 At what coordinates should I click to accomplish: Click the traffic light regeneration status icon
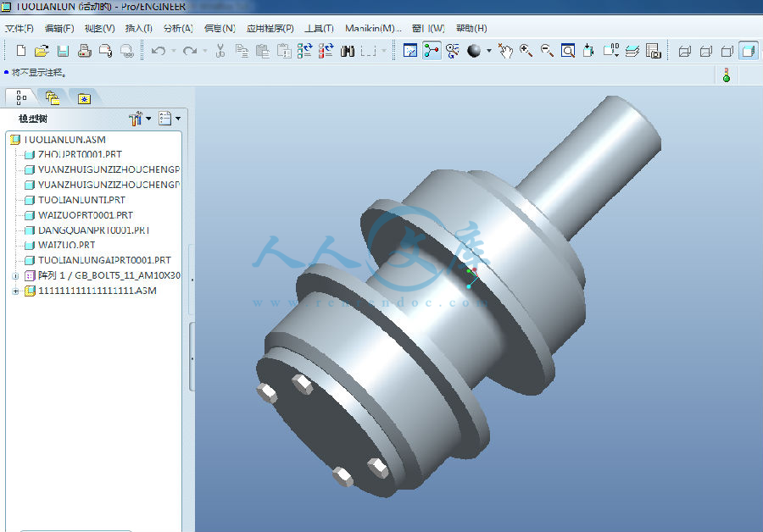[727, 75]
